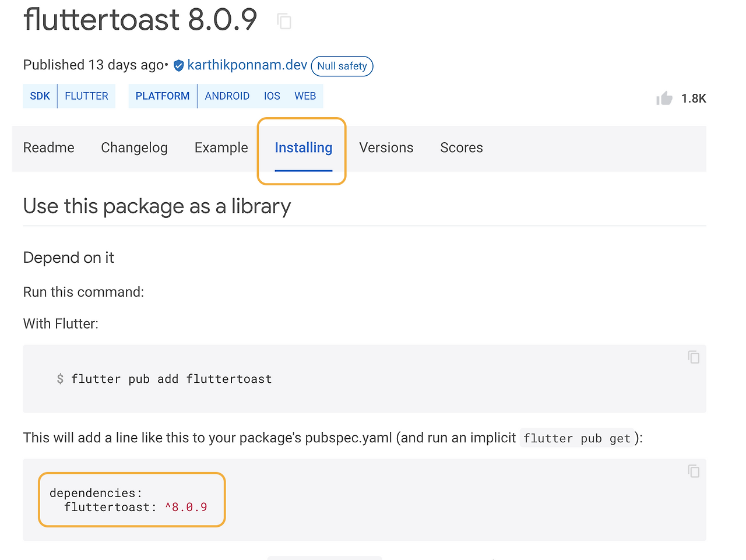The image size is (746, 560).
Task: View the Example tab
Action: coord(221,148)
